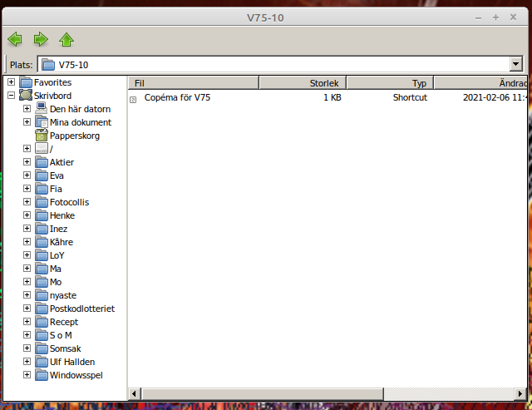Select the Skrivbord desktop icon
Screen dimensions: 532x410
[26, 96]
